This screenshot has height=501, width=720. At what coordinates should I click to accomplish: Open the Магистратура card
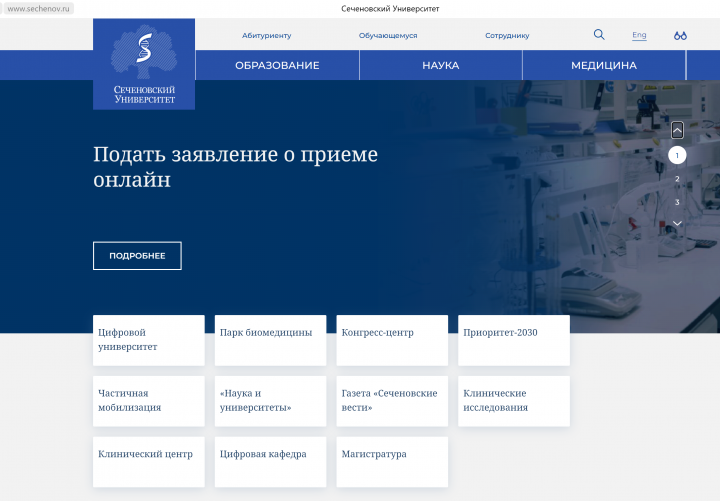(x=392, y=462)
